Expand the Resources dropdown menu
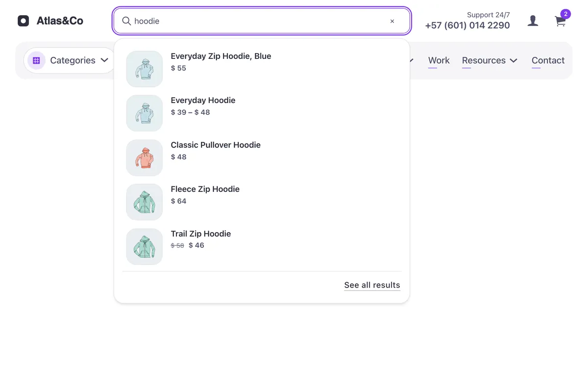 tap(490, 60)
